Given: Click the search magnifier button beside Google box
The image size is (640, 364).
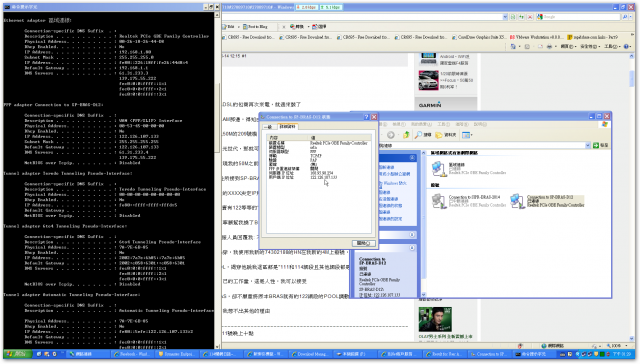Looking at the screenshot, I should point(624,17).
